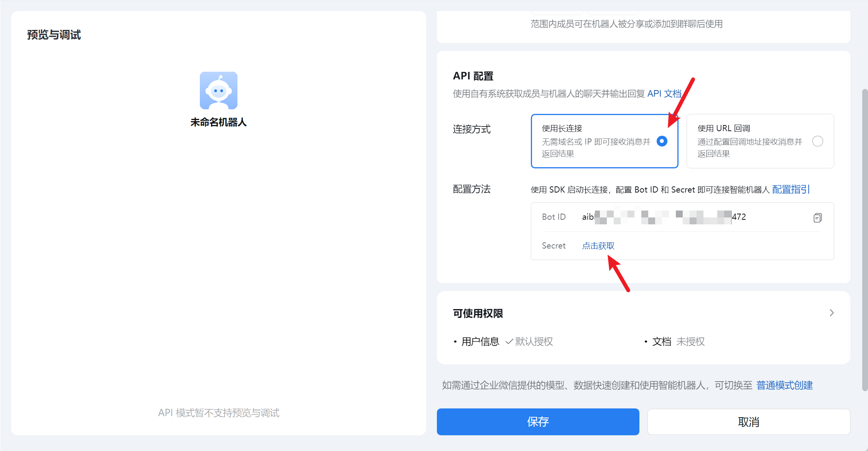
Task: Choose the 使用长连接 option card
Action: point(596,141)
